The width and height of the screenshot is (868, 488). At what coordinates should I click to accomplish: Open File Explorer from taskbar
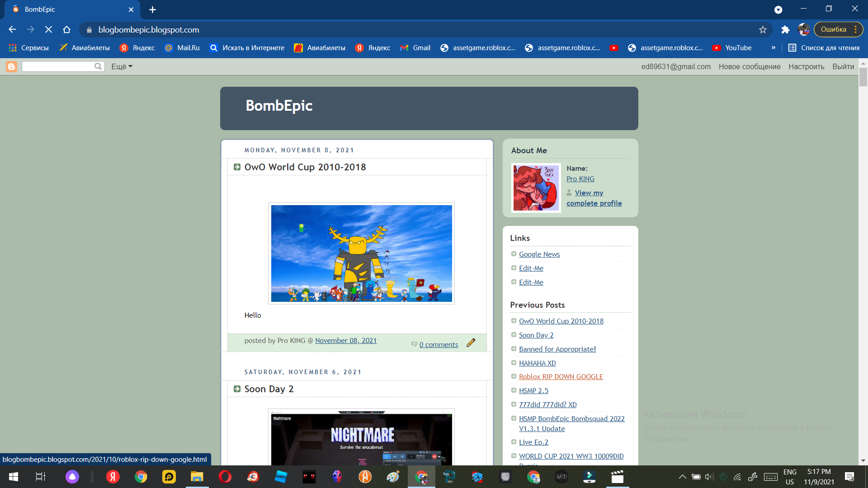tap(197, 477)
